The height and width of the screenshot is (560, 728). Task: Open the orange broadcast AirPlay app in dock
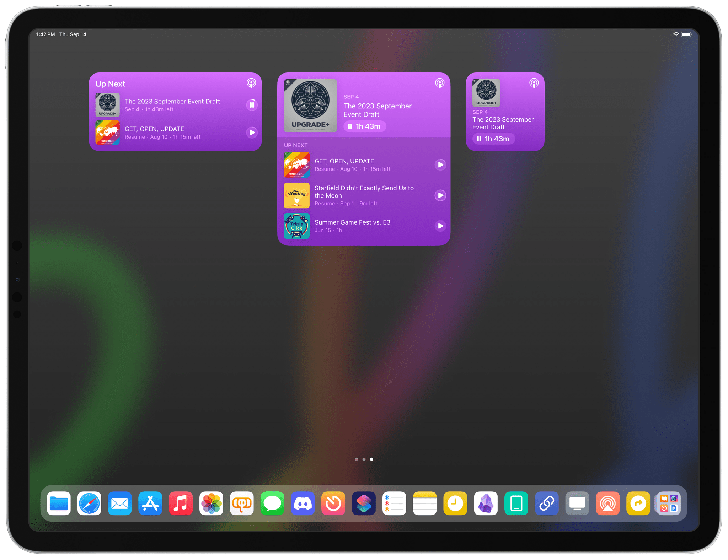click(608, 503)
